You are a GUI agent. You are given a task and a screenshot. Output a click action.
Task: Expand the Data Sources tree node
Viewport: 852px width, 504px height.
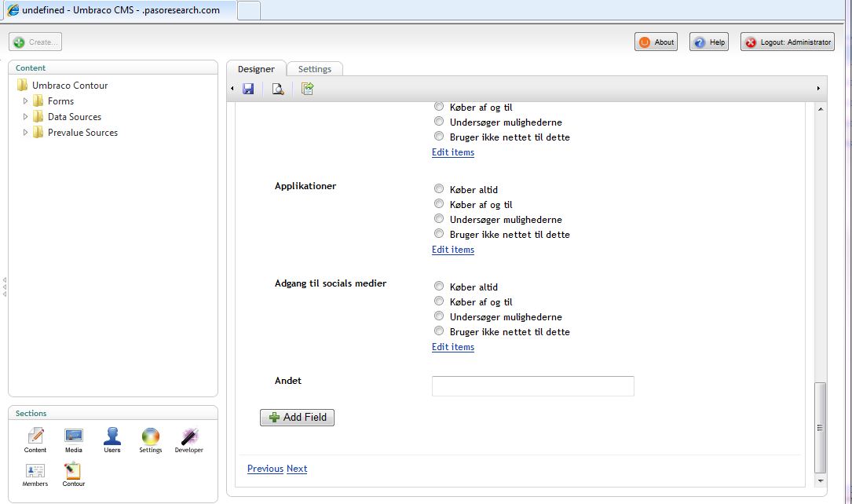click(x=25, y=117)
